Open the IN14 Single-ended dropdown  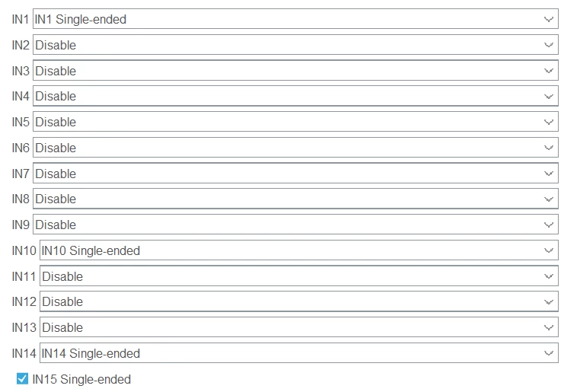299,353
